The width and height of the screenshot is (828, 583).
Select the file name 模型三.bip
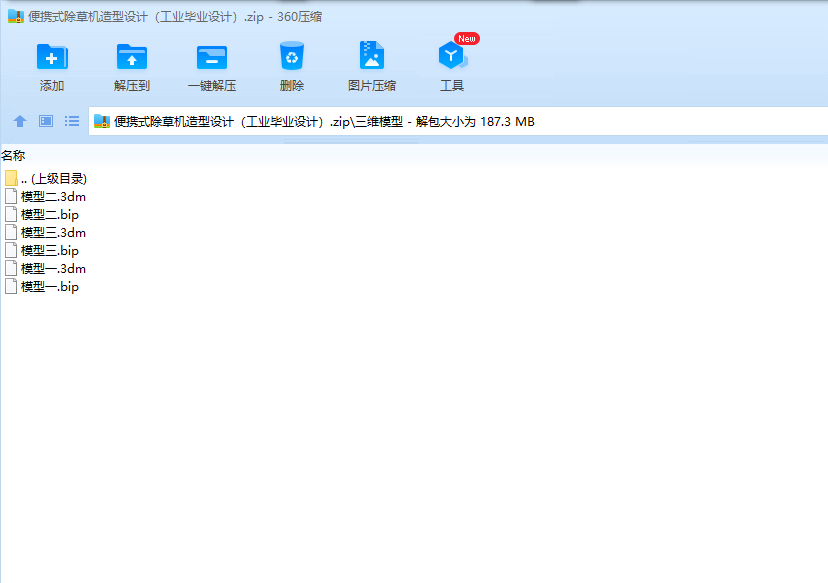[x=50, y=250]
